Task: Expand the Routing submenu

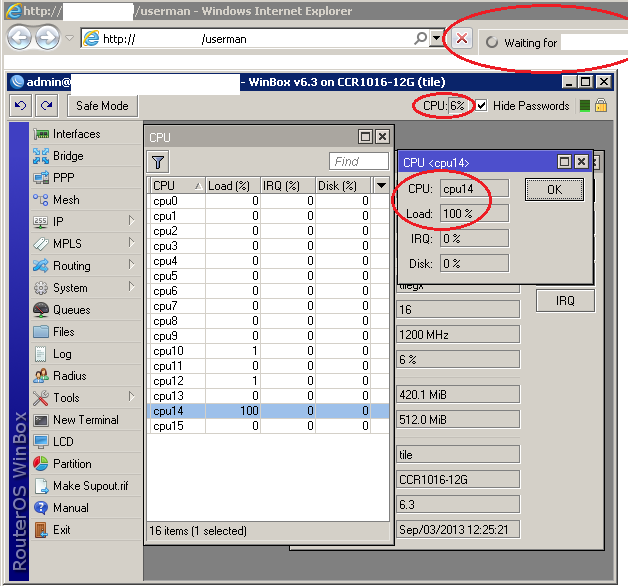Action: [71, 266]
